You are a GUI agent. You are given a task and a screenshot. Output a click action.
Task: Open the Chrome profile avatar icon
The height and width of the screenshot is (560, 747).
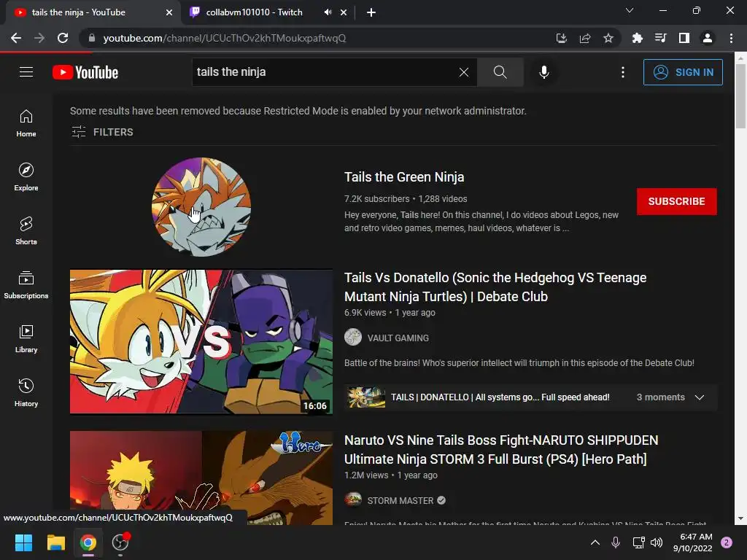pos(708,38)
